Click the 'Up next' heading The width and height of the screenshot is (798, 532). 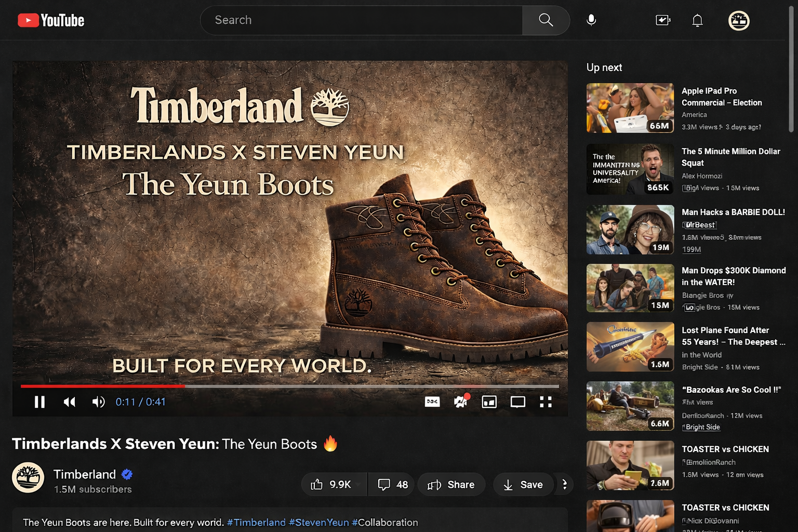pos(604,68)
